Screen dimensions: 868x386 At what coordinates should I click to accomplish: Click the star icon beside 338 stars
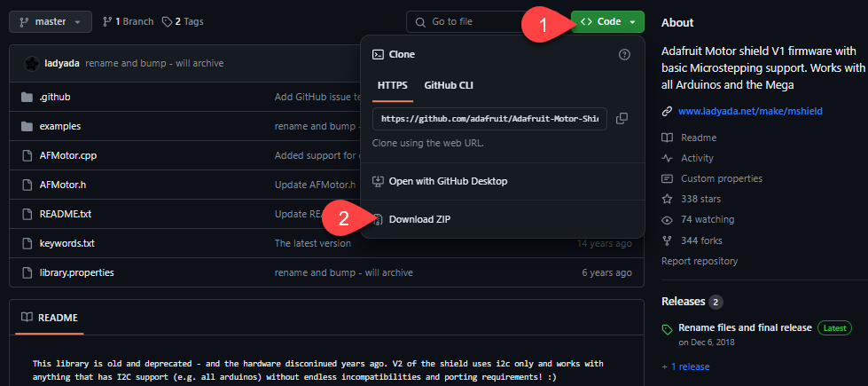tap(667, 199)
